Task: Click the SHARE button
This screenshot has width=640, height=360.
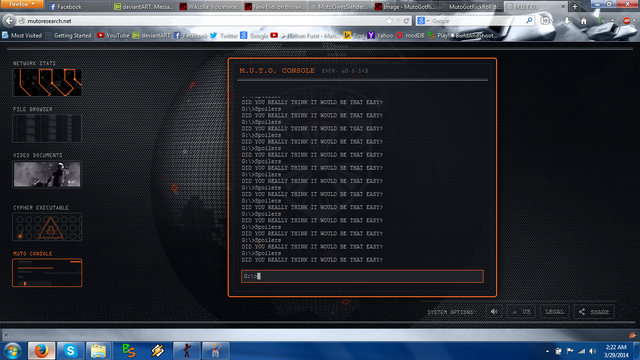Action: click(x=594, y=312)
